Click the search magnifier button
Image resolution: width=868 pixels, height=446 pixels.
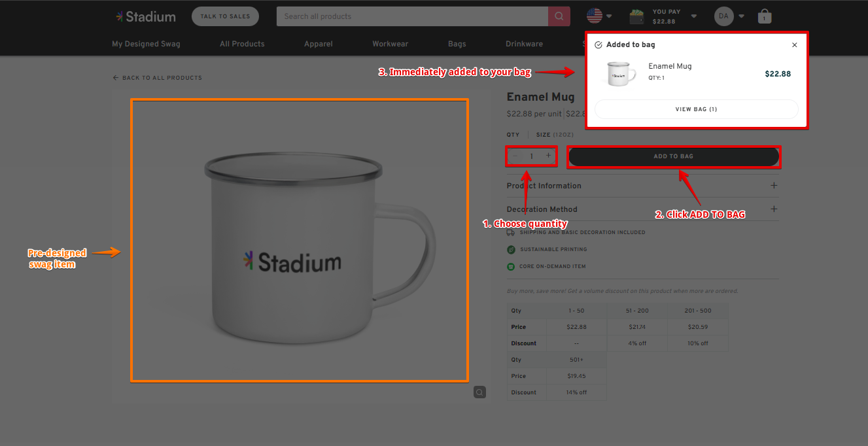pyautogui.click(x=559, y=16)
